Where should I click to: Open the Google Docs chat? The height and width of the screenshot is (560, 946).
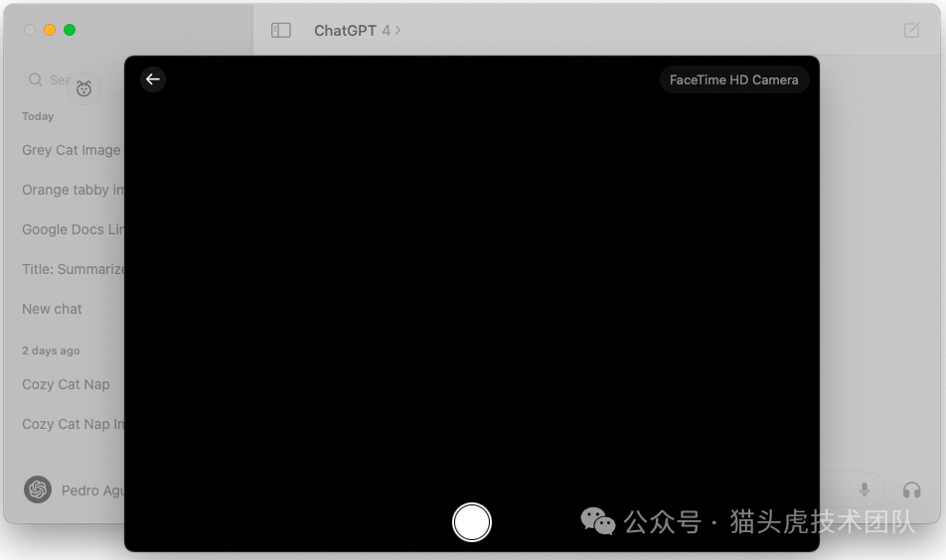pyautogui.click(x=73, y=229)
